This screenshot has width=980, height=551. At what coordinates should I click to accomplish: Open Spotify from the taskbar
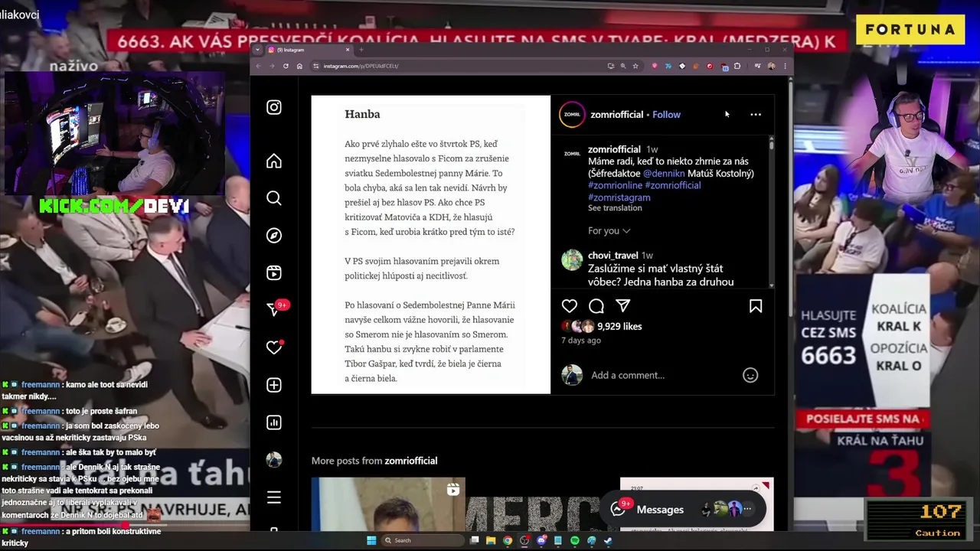coord(575,540)
